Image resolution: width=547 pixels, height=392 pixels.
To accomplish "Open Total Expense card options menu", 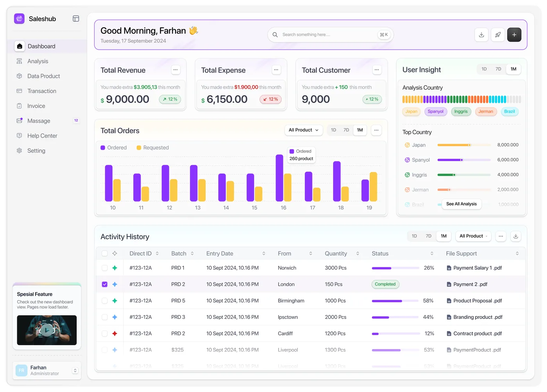I will (276, 70).
